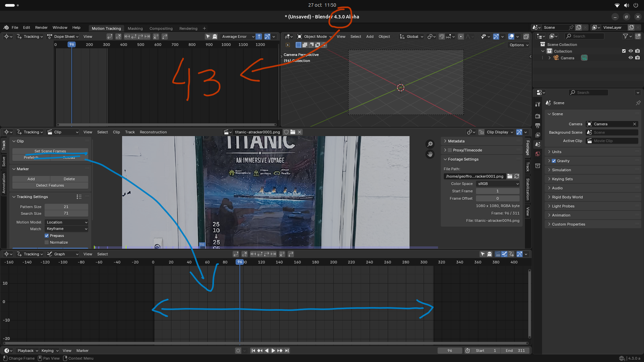Play the animation forward
The height and width of the screenshot is (362, 644).
click(273, 351)
